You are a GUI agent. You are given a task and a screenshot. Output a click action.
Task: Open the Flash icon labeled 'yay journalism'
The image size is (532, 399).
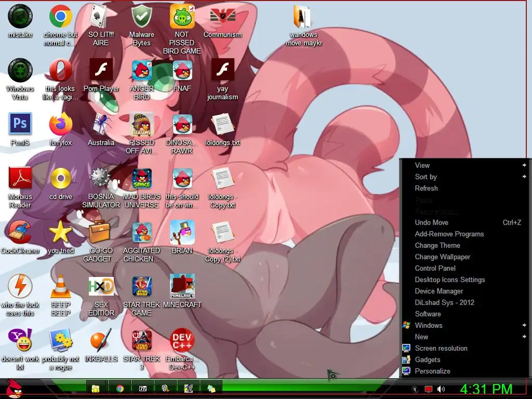coord(222,79)
